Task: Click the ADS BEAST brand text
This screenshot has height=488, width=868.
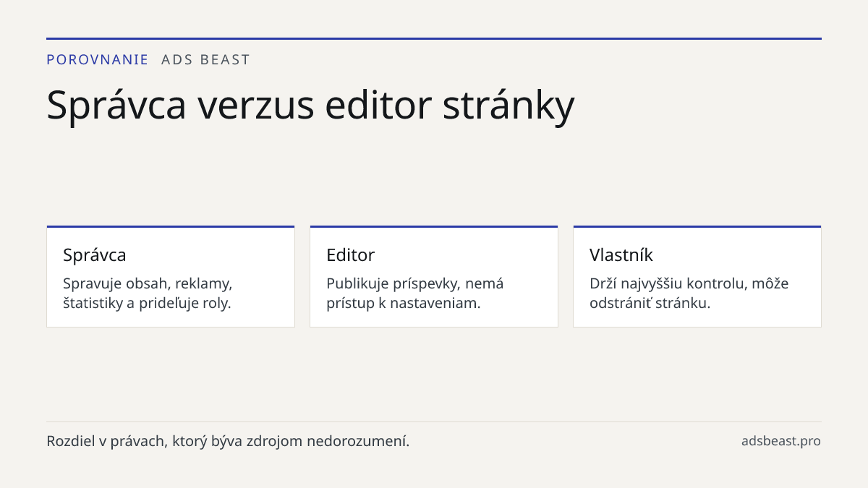Action: point(205,60)
